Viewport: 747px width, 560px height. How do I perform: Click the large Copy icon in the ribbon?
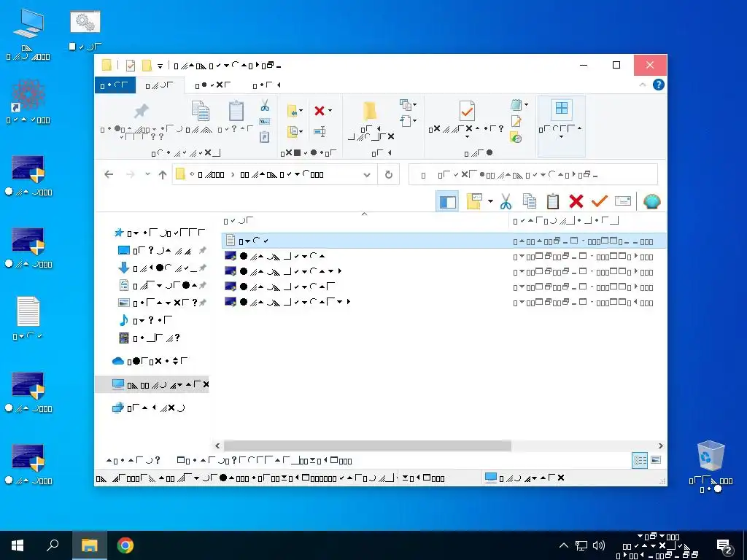pyautogui.click(x=201, y=111)
